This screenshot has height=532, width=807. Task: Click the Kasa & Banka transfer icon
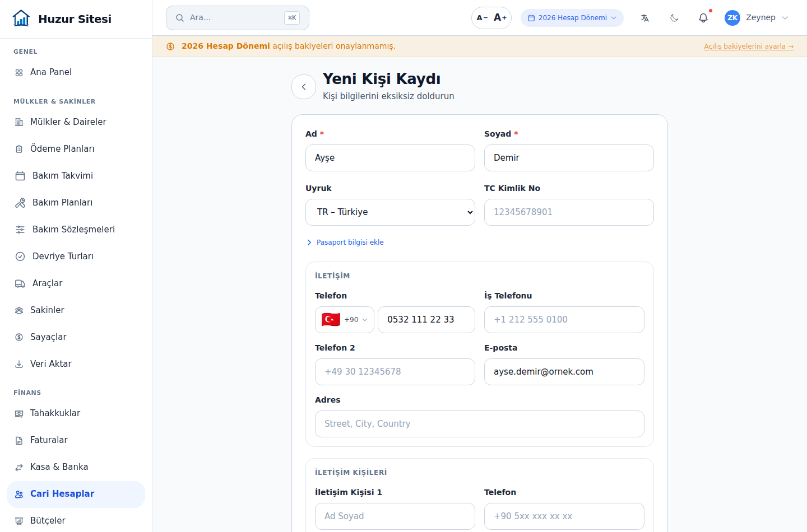click(19, 467)
